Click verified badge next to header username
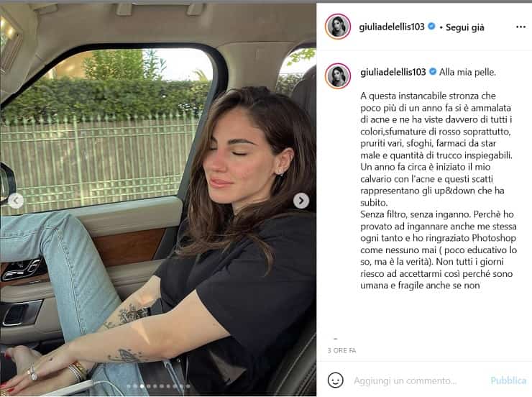 pyautogui.click(x=431, y=26)
